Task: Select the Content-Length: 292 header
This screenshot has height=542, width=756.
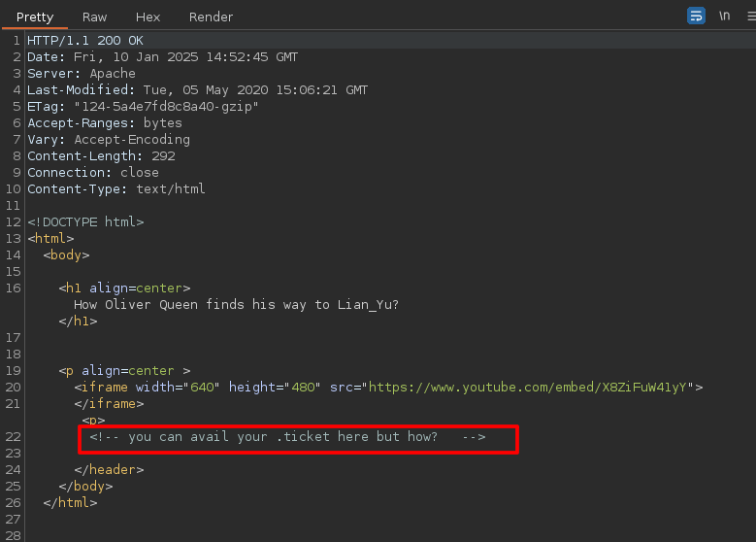Action: point(101,156)
